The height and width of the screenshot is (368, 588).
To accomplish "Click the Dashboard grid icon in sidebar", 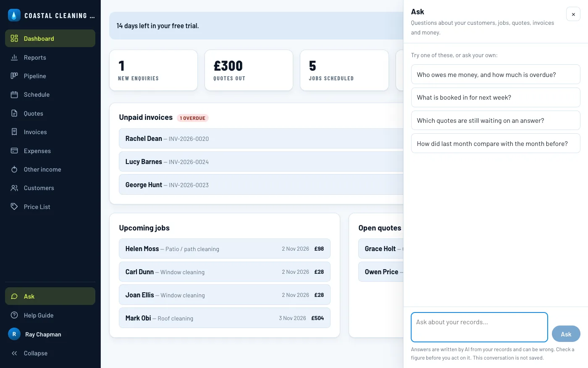I will point(14,38).
